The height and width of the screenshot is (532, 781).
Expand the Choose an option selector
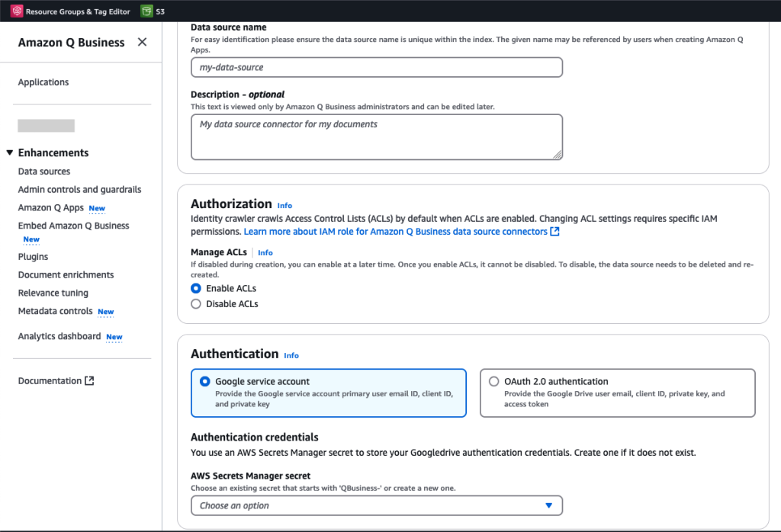tap(377, 505)
